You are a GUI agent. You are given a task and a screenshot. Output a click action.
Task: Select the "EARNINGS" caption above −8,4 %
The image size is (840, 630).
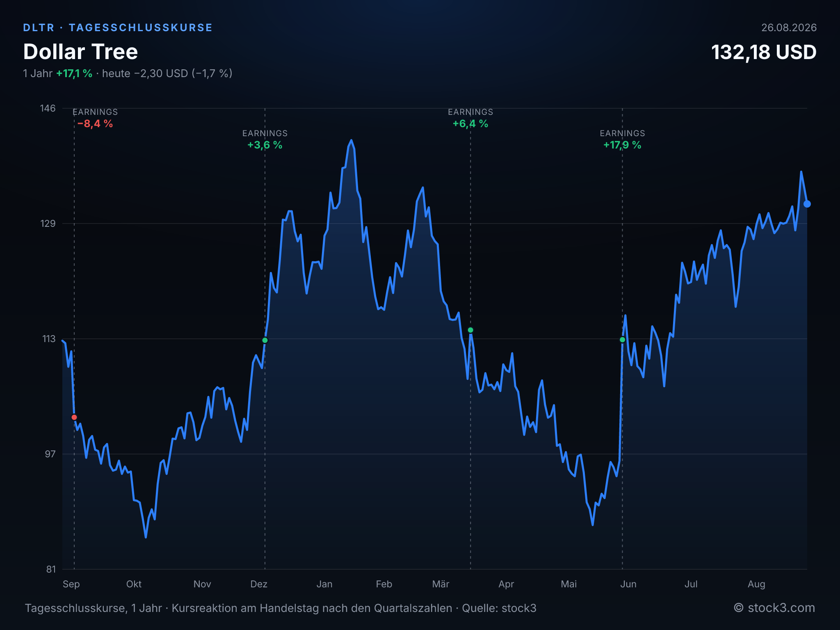click(95, 112)
